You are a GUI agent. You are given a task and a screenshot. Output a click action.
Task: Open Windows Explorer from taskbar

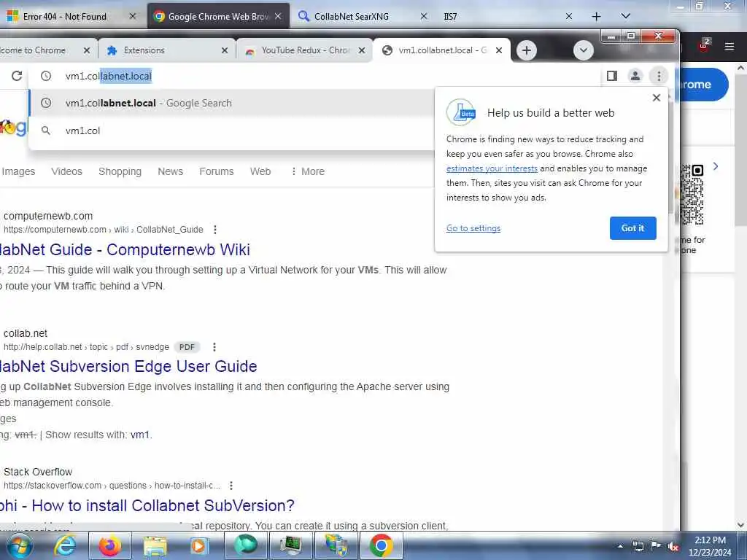155,545
